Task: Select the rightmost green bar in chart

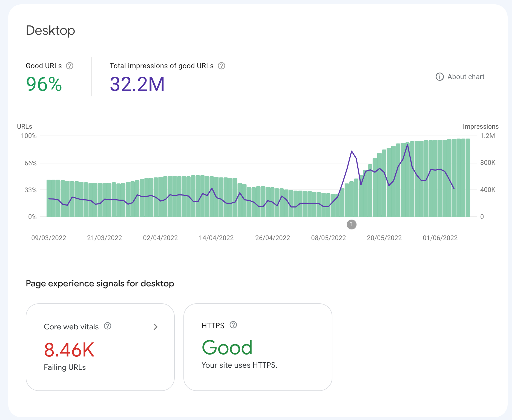Action: click(468, 178)
